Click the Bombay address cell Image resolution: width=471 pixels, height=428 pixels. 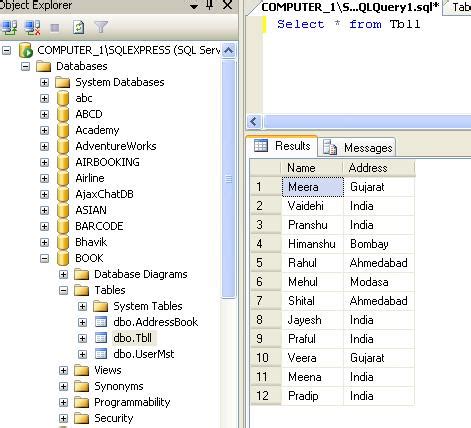coord(379,244)
